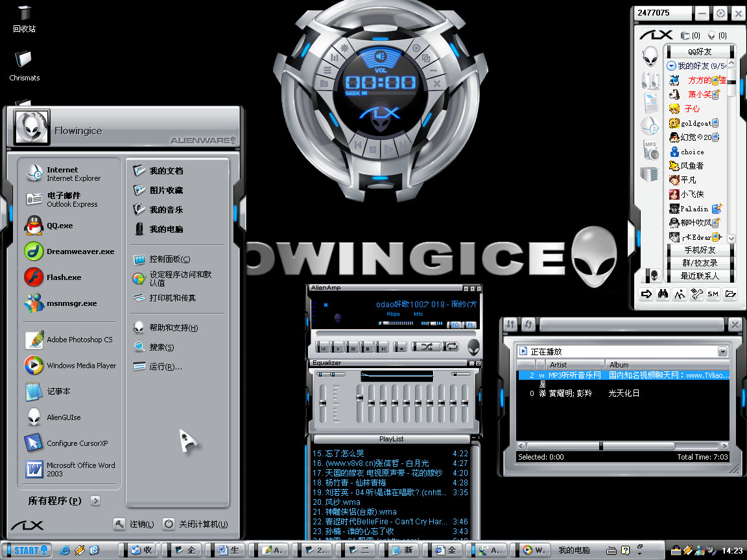The width and height of the screenshot is (747, 560).
Task: Expand the 所有程序 arrow in the start menu
Action: pos(95,500)
